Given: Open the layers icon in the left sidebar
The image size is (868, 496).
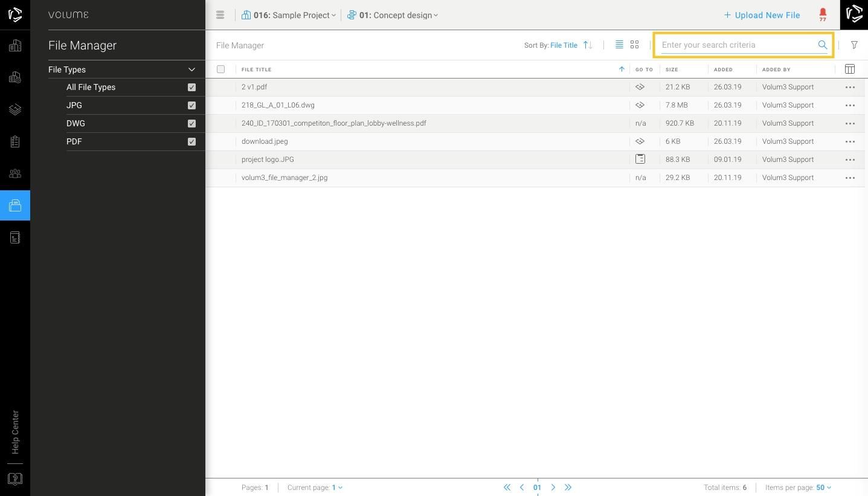Looking at the screenshot, I should (15, 109).
